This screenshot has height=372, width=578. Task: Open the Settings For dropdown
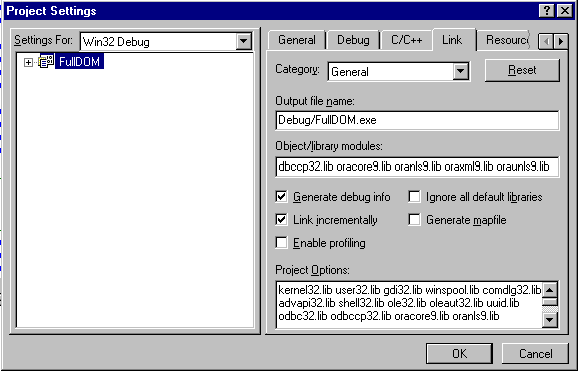pyautogui.click(x=243, y=41)
